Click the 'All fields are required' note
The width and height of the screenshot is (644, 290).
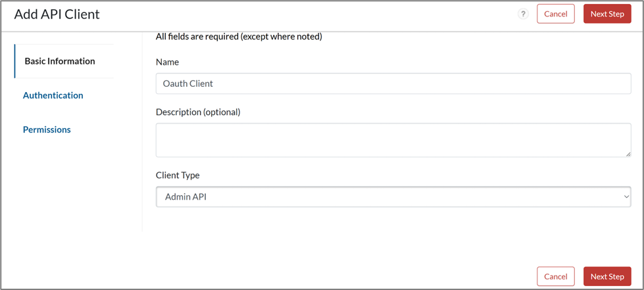pos(239,37)
